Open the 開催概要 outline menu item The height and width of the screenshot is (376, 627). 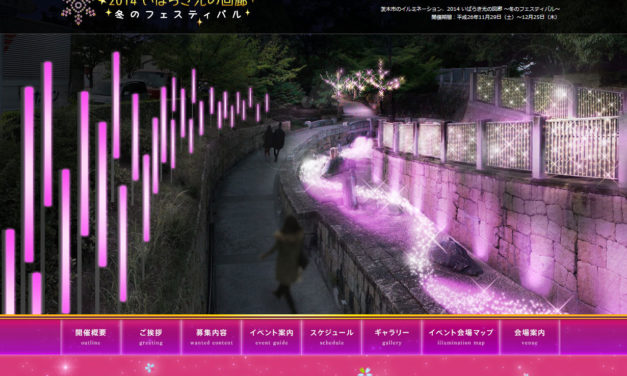tap(91, 337)
